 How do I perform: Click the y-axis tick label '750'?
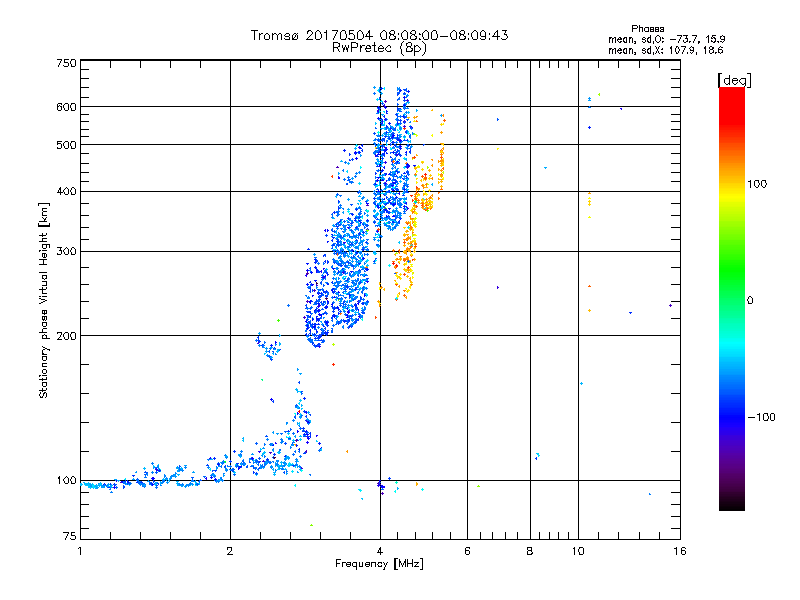click(66, 63)
